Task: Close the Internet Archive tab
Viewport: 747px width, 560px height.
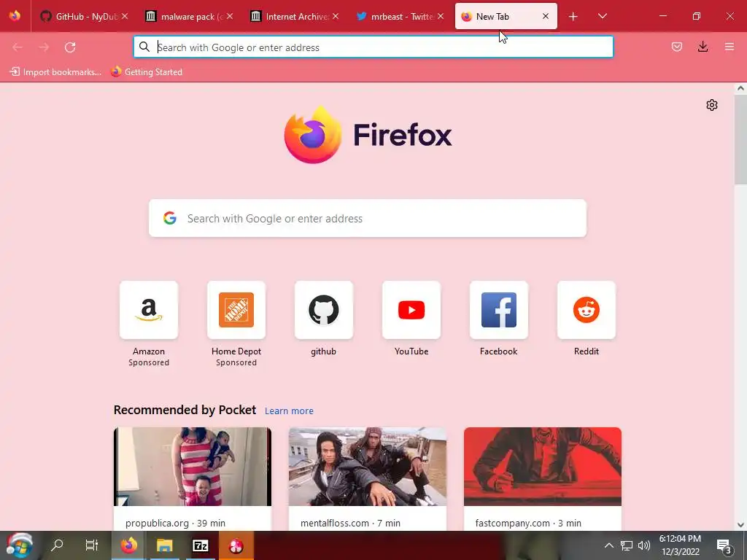Action: click(x=336, y=16)
